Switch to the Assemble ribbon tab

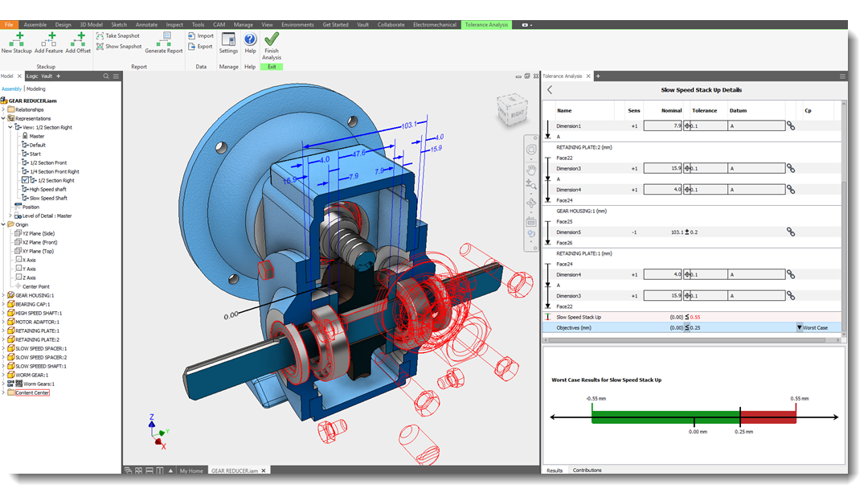[35, 24]
